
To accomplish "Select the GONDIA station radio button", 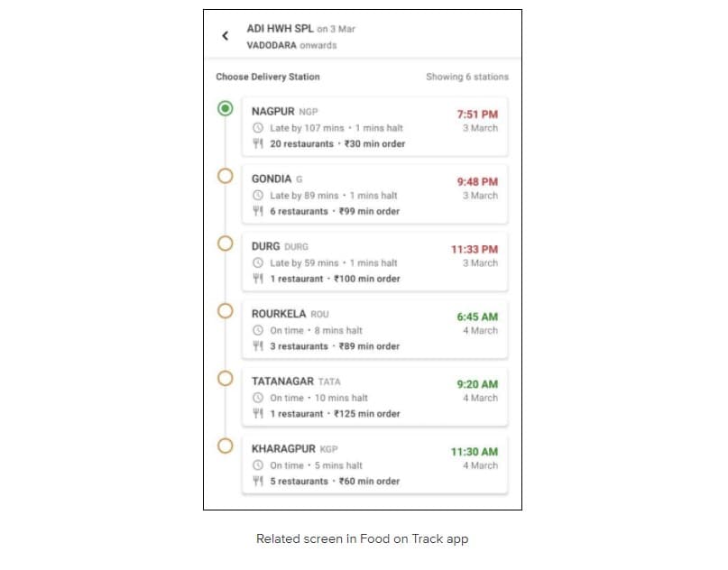I will (x=226, y=176).
